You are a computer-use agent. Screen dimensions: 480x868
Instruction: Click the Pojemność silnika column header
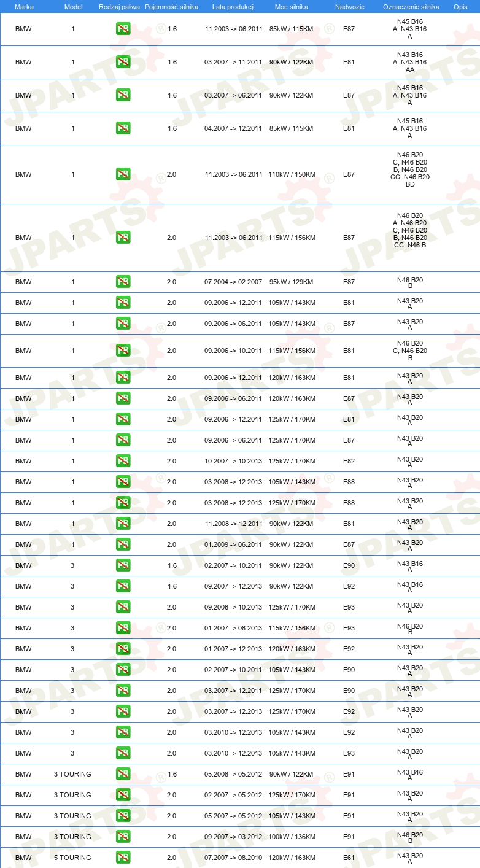171,6
